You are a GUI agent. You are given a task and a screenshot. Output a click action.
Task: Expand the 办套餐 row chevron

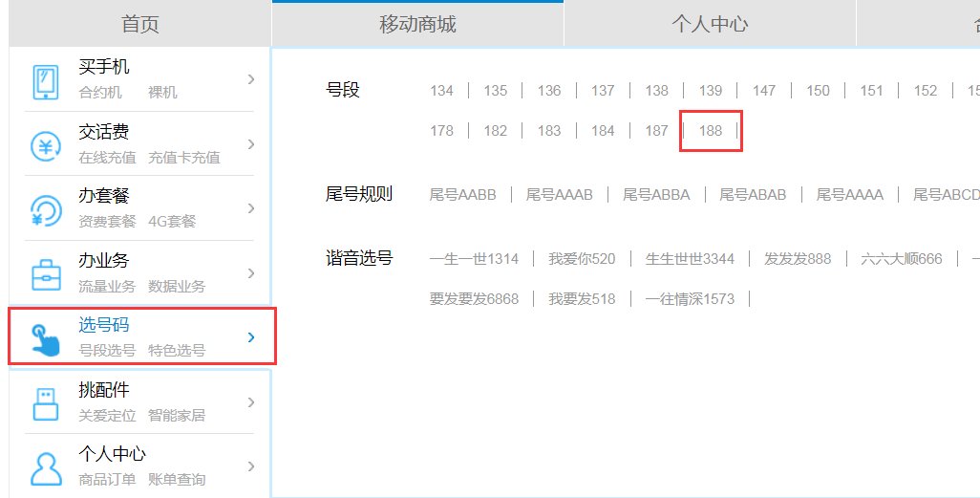tap(250, 208)
